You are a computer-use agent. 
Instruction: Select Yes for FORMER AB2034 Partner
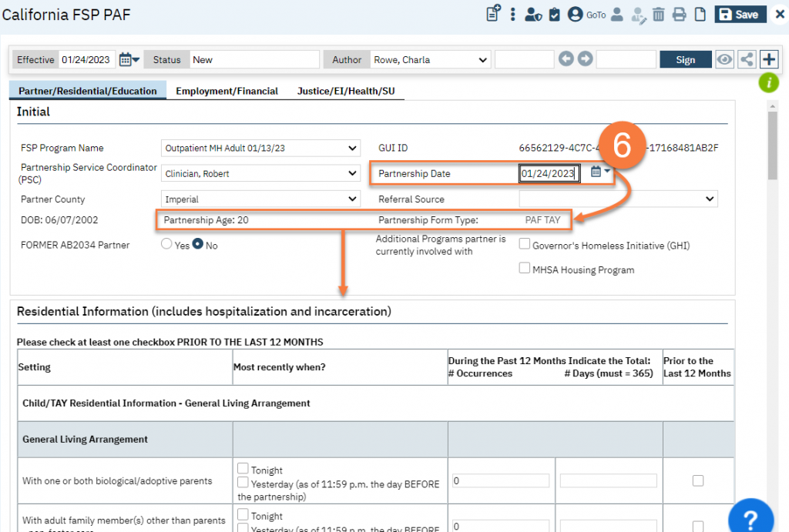coord(166,245)
